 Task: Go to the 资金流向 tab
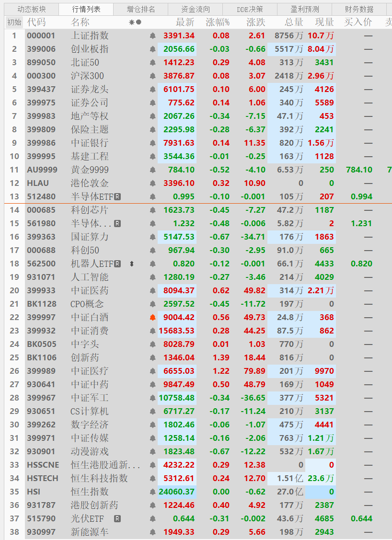(196, 9)
